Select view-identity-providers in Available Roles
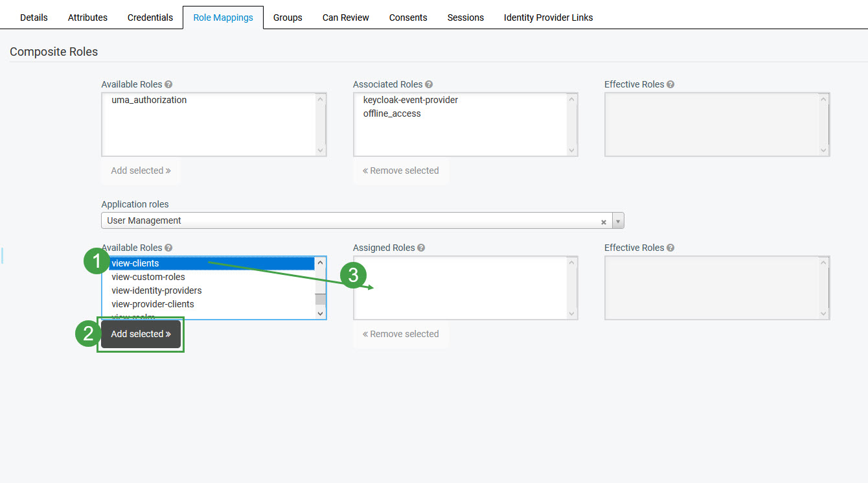Viewport: 868px width, 483px height. pos(157,290)
